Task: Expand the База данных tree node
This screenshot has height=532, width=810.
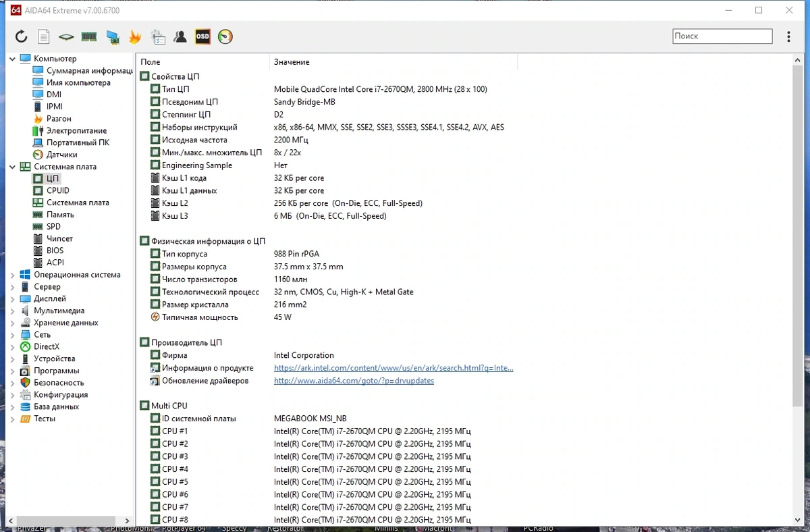Action: pos(13,406)
